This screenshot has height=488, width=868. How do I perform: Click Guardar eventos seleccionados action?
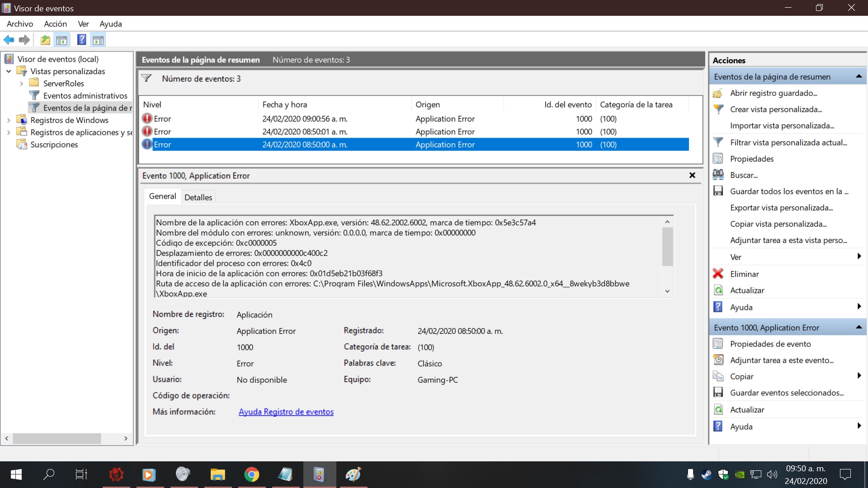coord(787,393)
